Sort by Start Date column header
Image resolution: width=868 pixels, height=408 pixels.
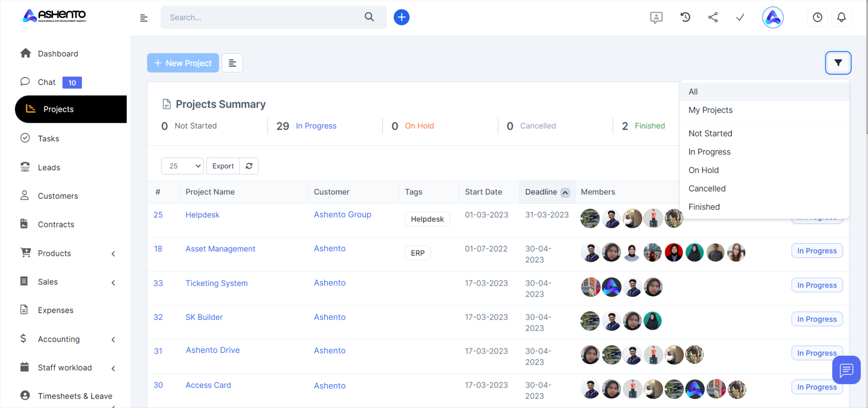483,192
